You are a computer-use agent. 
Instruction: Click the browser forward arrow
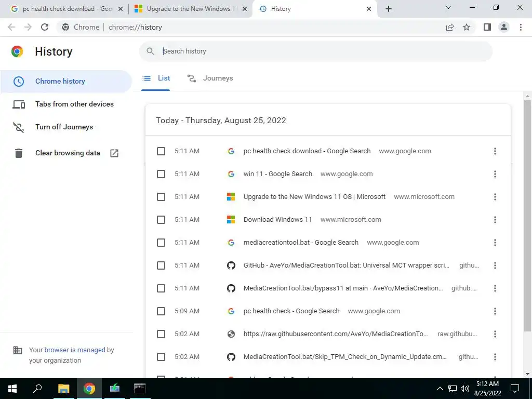tap(28, 27)
